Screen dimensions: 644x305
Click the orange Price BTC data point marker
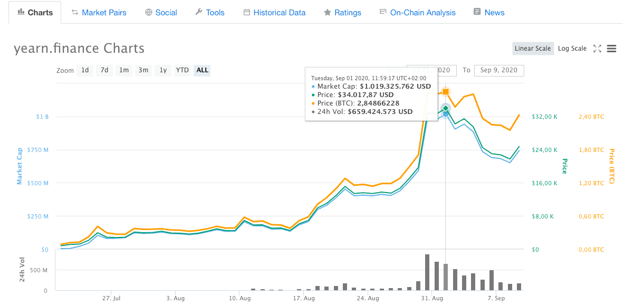click(446, 92)
